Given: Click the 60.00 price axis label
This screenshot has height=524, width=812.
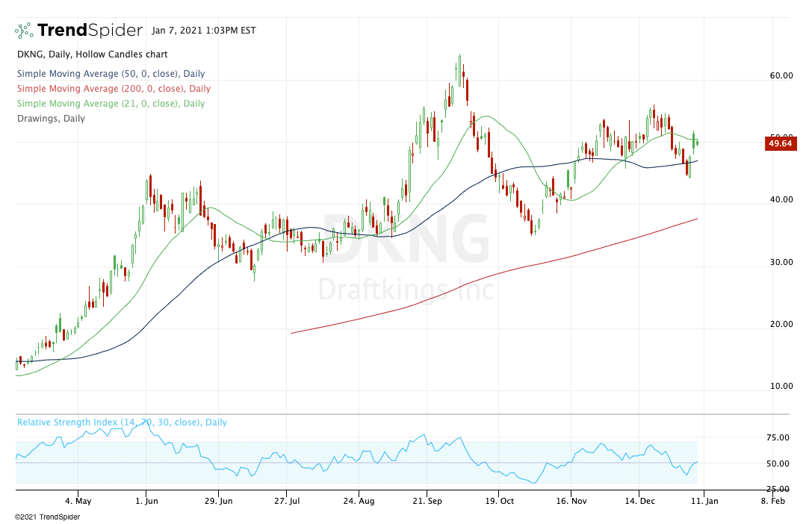Looking at the screenshot, I should tap(781, 75).
